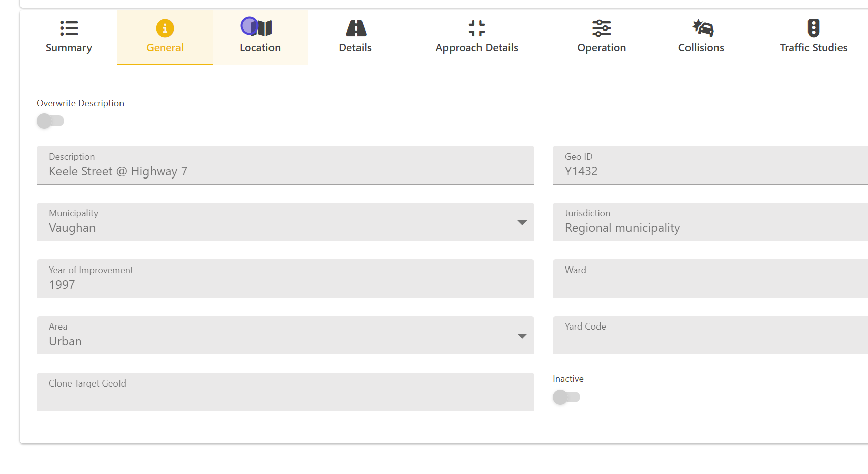868x474 pixels.
Task: Enable the Inactive toggle switch
Action: coord(566,397)
